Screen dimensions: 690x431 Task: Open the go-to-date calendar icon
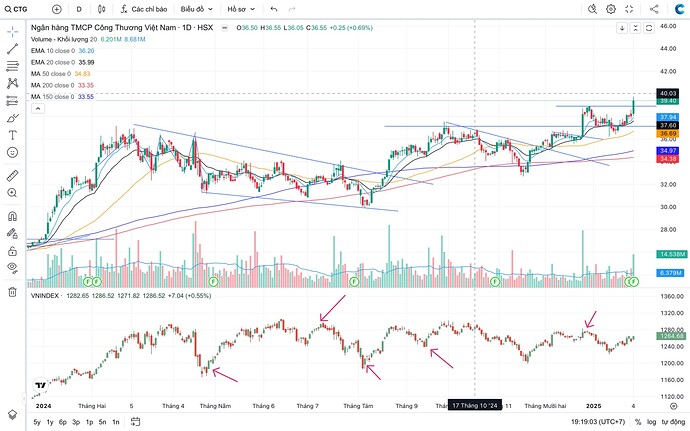click(x=133, y=422)
